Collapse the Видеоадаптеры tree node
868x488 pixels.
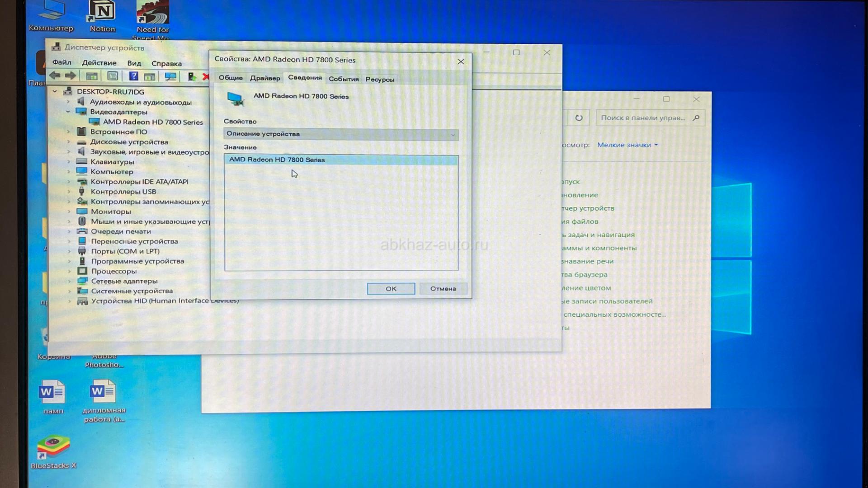click(68, 112)
